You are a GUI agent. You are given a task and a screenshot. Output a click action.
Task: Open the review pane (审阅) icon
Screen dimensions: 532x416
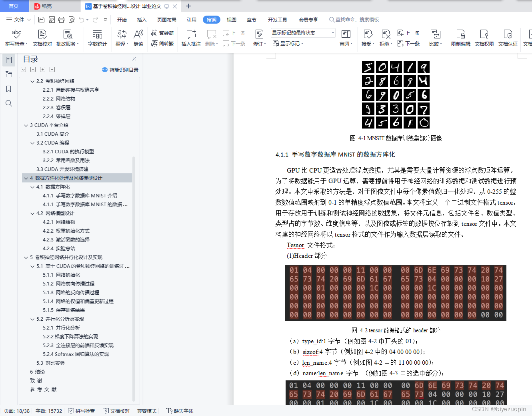346,38
